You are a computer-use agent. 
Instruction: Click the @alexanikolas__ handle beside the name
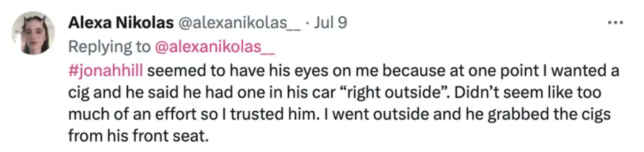coord(239,23)
